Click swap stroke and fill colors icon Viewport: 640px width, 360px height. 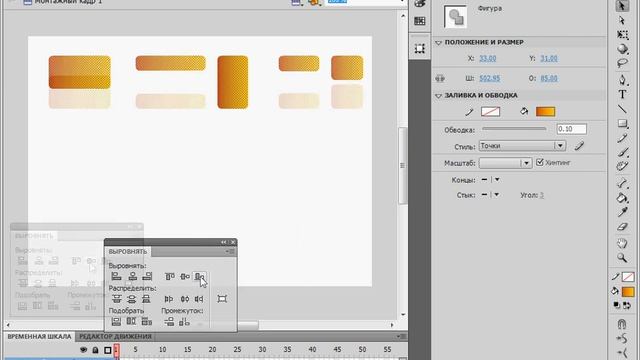click(x=627, y=305)
